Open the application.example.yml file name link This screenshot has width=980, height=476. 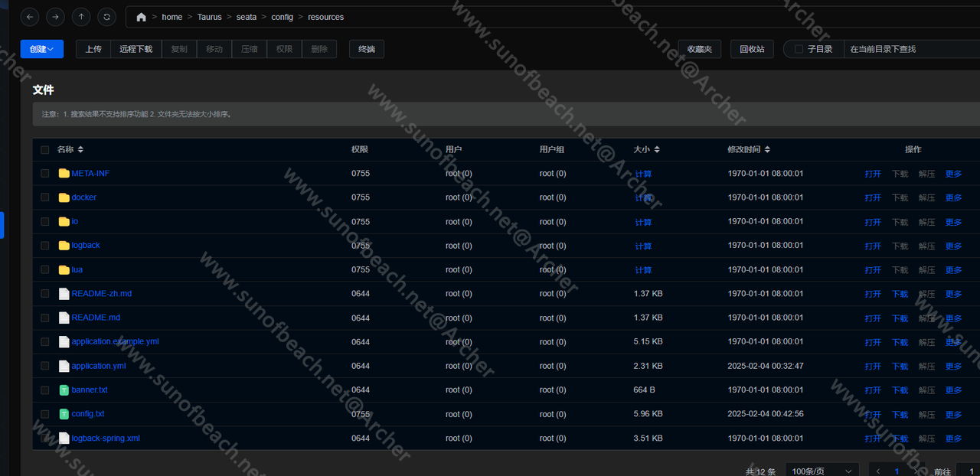click(x=116, y=342)
